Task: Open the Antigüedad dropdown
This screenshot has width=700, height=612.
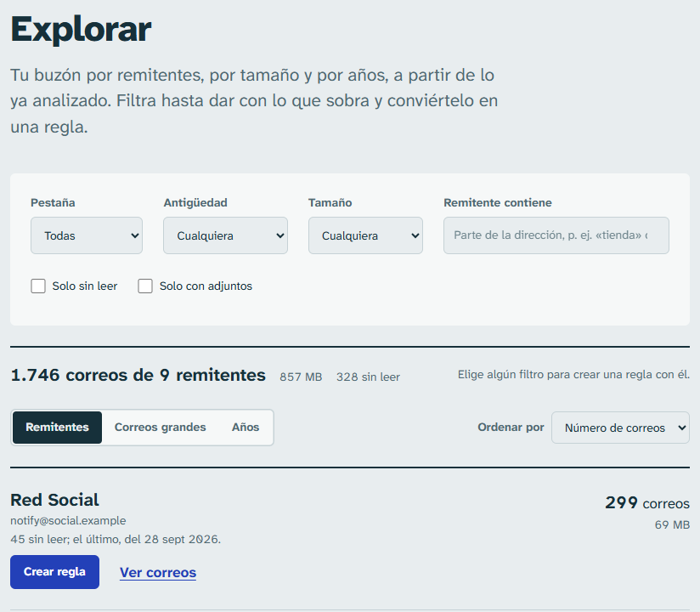Action: point(225,235)
